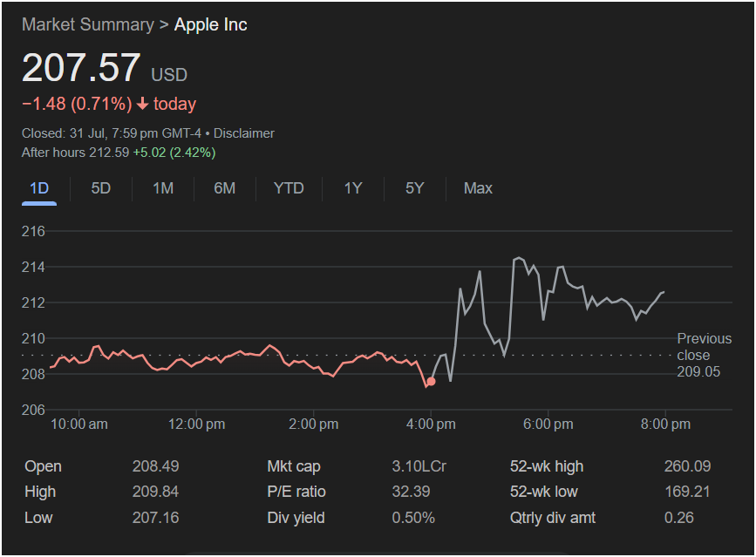Click the USD currency label
Image resolution: width=756 pixels, height=557 pixels.
pos(169,75)
